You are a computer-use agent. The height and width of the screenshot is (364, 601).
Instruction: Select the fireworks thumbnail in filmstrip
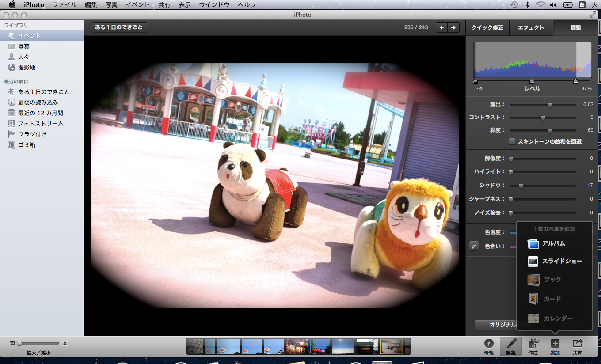[297, 346]
